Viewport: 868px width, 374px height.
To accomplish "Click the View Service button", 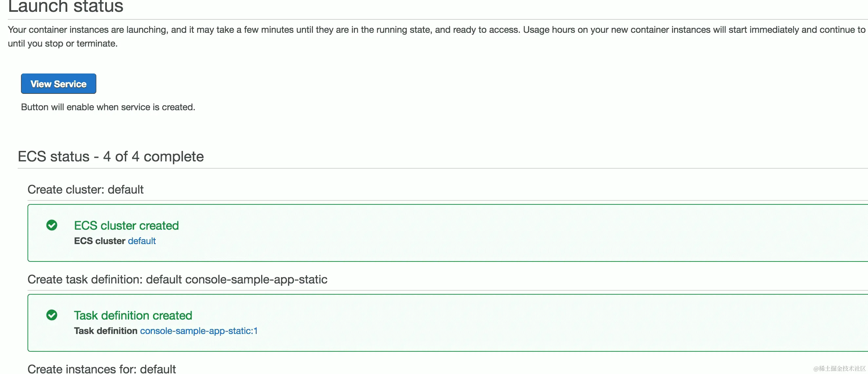I will pyautogui.click(x=58, y=84).
